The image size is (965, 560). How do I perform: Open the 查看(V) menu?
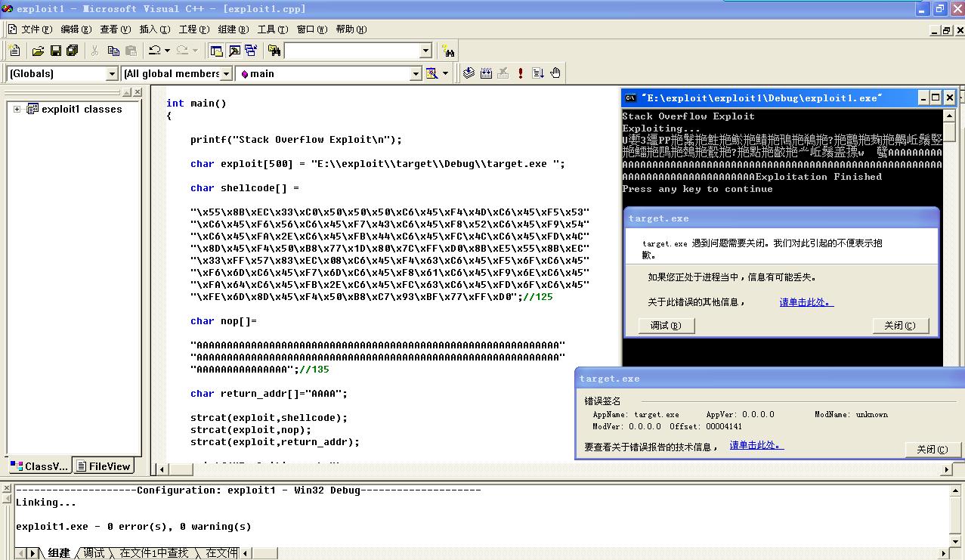click(x=115, y=29)
